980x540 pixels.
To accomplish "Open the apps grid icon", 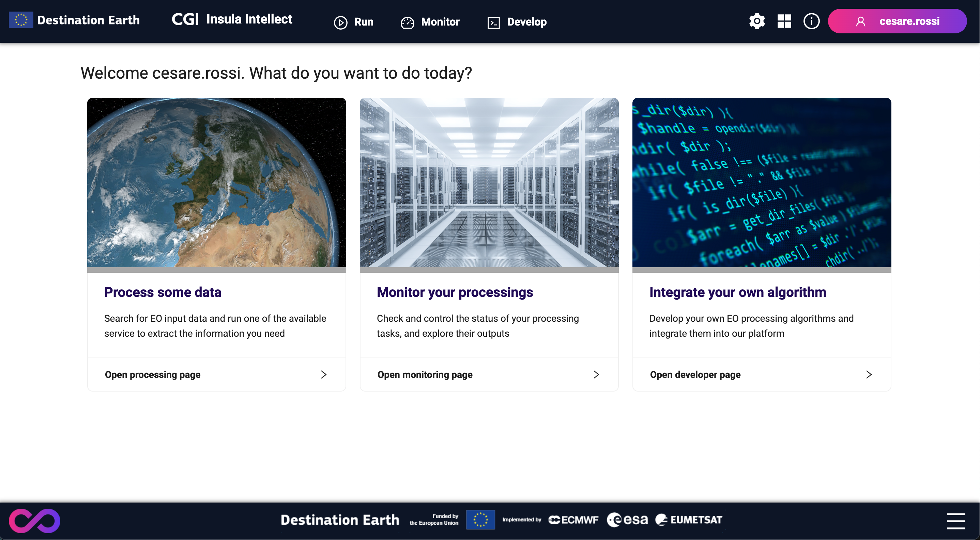I will pos(784,21).
